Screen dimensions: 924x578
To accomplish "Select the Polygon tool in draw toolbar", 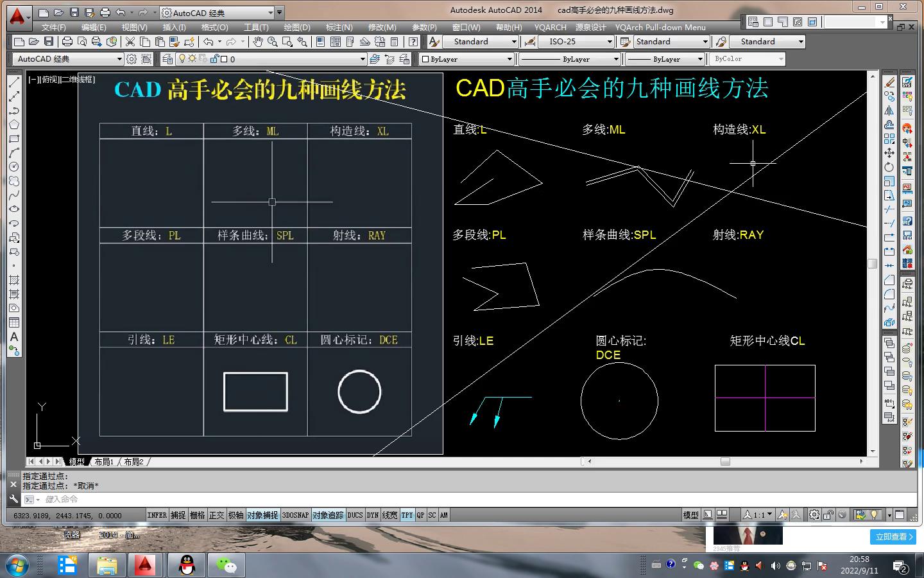I will (x=14, y=125).
